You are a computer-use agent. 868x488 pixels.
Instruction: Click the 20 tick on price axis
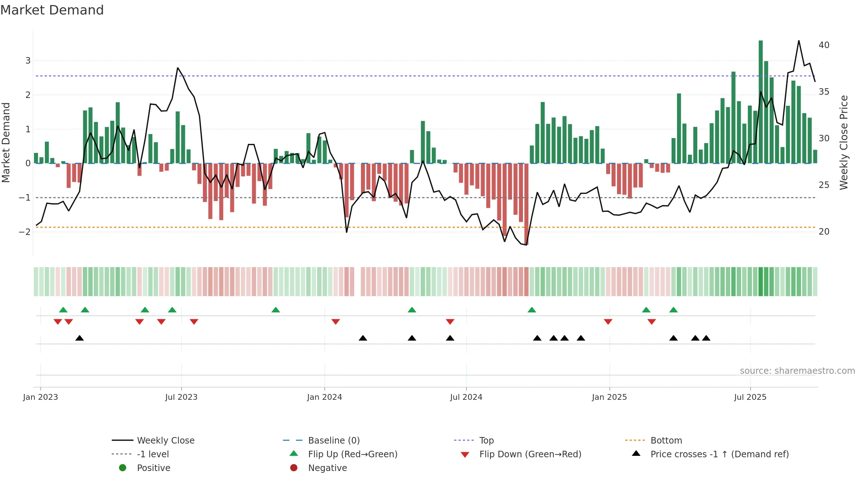[824, 232]
